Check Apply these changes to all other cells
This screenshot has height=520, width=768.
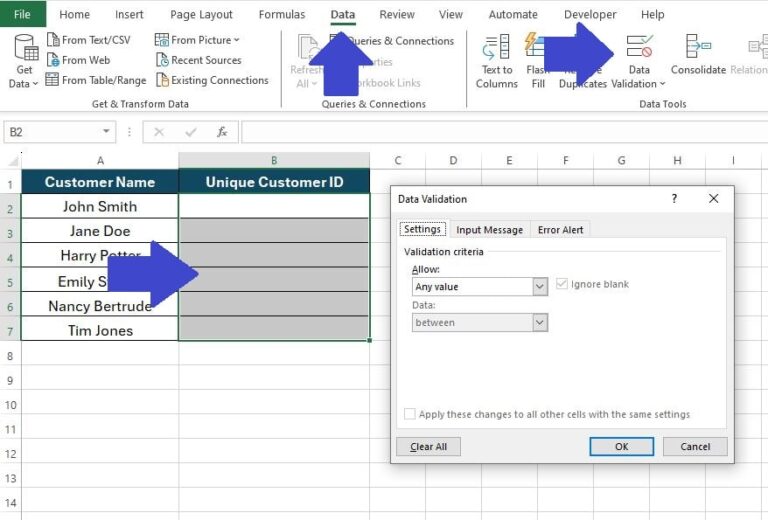coord(410,414)
